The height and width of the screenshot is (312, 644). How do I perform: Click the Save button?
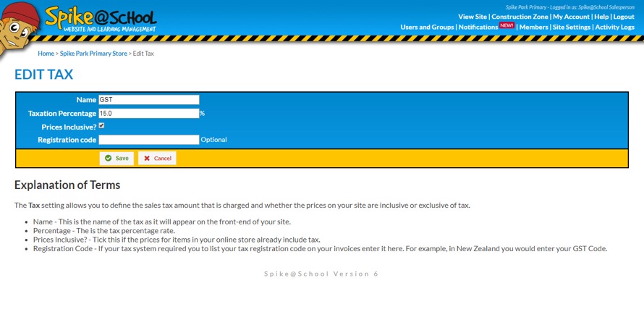[x=116, y=158]
